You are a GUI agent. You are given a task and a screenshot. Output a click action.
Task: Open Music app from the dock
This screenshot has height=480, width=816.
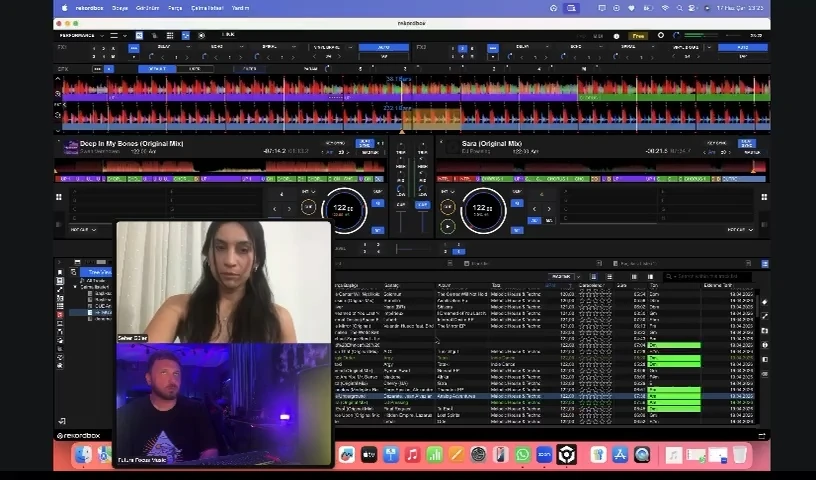pos(412,454)
